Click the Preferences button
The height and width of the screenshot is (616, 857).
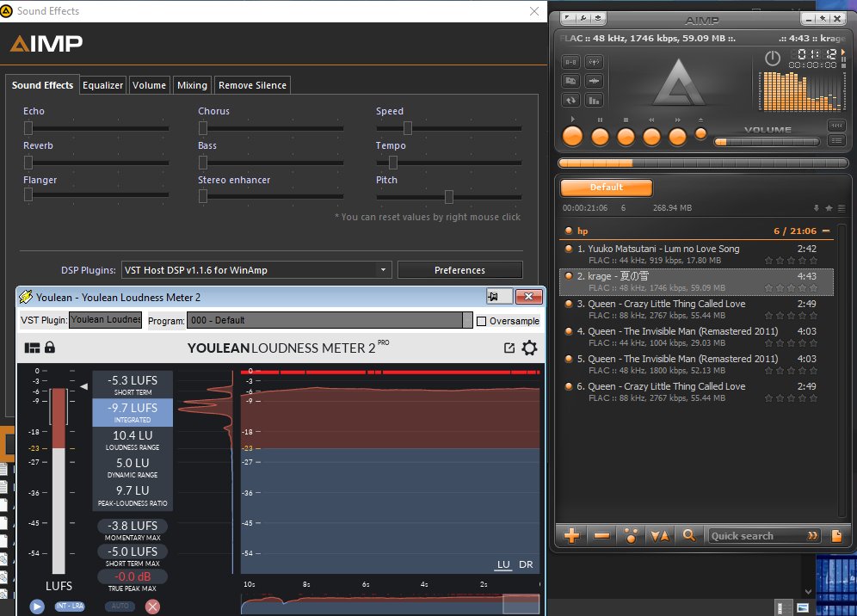pos(459,270)
